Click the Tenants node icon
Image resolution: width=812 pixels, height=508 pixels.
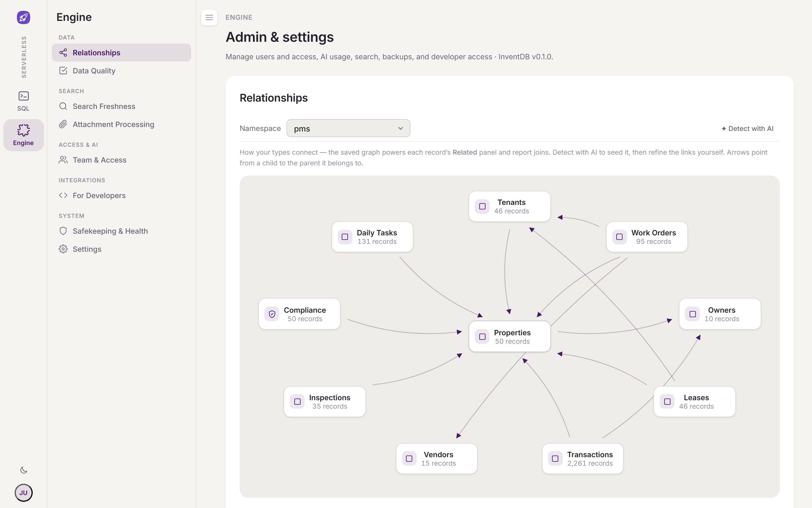[x=482, y=206]
